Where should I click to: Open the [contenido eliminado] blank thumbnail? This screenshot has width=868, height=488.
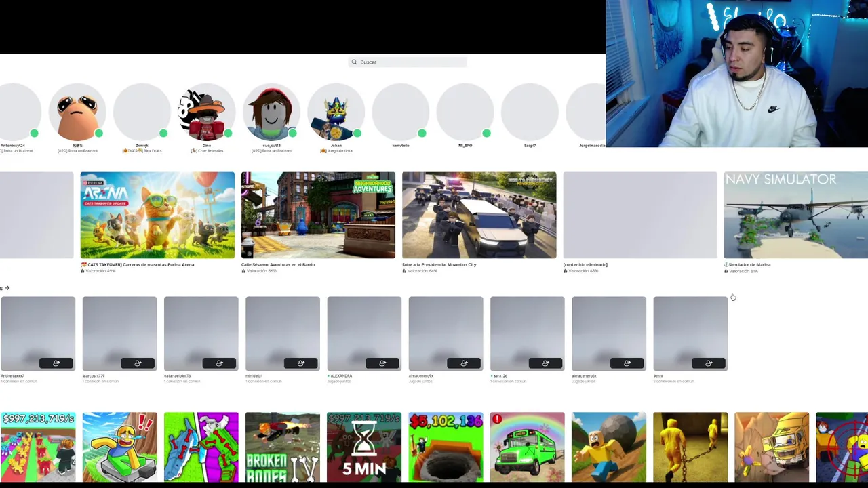640,215
